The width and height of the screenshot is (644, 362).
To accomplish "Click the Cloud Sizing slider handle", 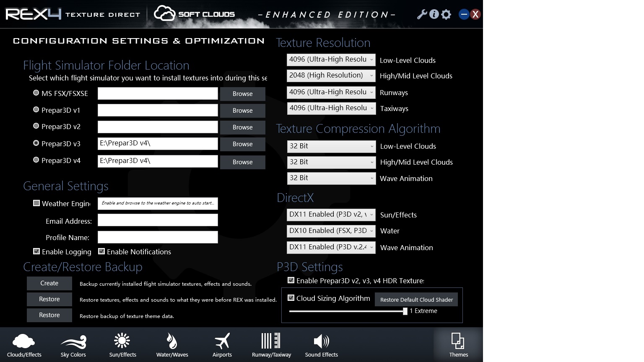I will point(405,311).
